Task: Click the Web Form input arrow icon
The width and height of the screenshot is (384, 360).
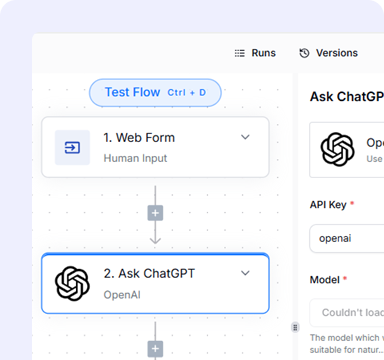Action: pos(72,147)
